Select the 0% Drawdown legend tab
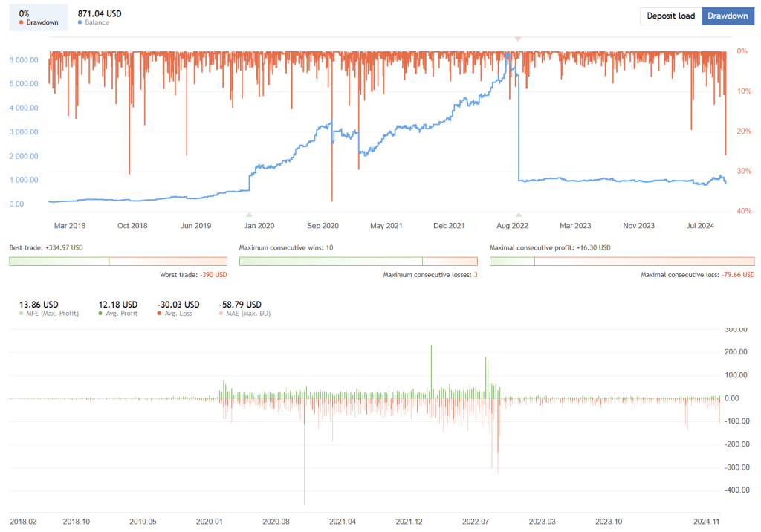 coord(38,18)
